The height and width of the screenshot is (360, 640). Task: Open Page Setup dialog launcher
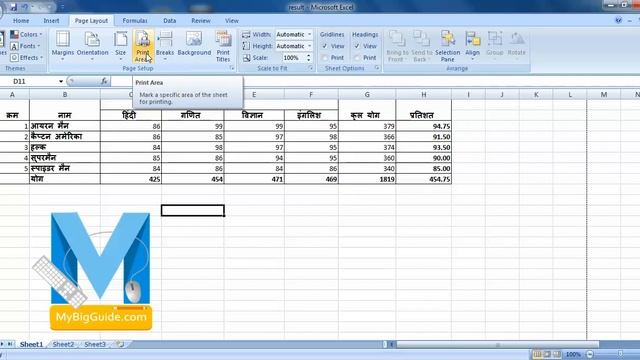[232, 68]
